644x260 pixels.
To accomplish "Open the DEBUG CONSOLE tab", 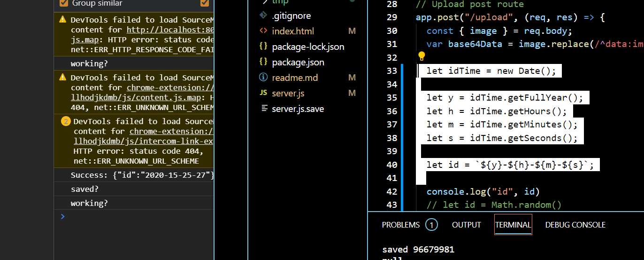I will (575, 225).
